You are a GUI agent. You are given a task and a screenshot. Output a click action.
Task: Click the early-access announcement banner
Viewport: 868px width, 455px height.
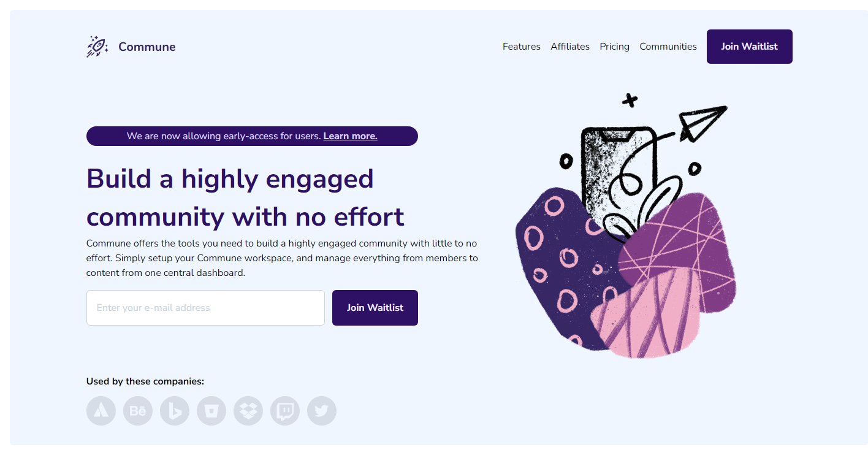252,136
